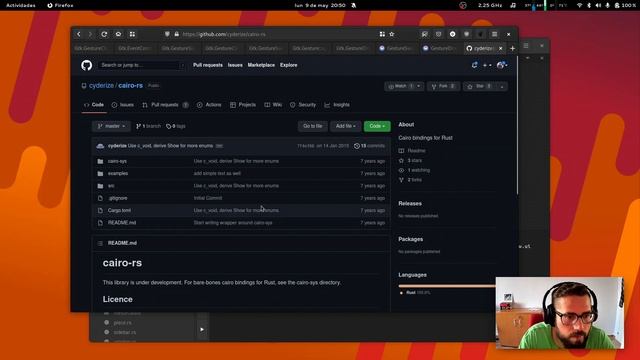Open the Firefox hamburger menu
Screen dimensions: 640x360
pyautogui.click(x=494, y=34)
